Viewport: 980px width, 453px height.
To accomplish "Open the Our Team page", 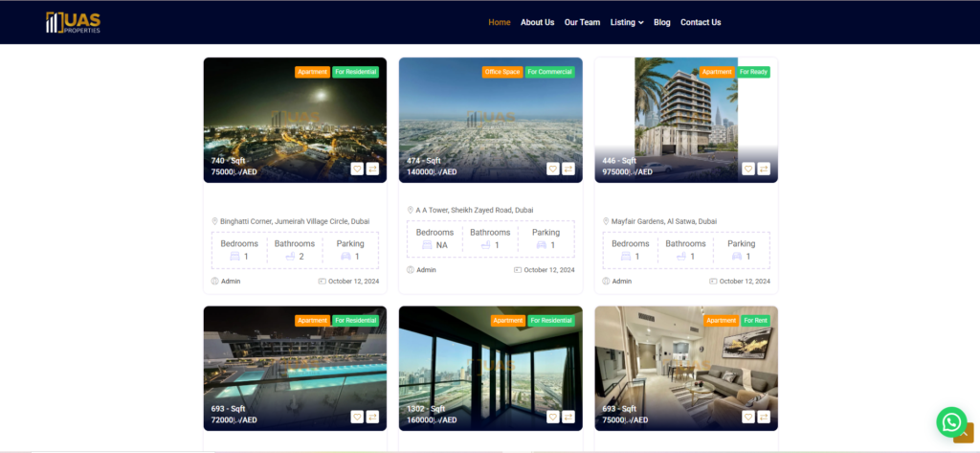I will (582, 22).
